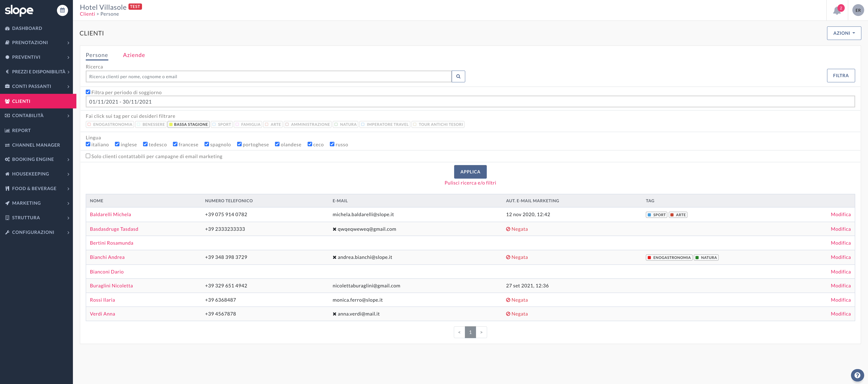
Task: Click the Housekeeping home icon
Action: coord(7,174)
